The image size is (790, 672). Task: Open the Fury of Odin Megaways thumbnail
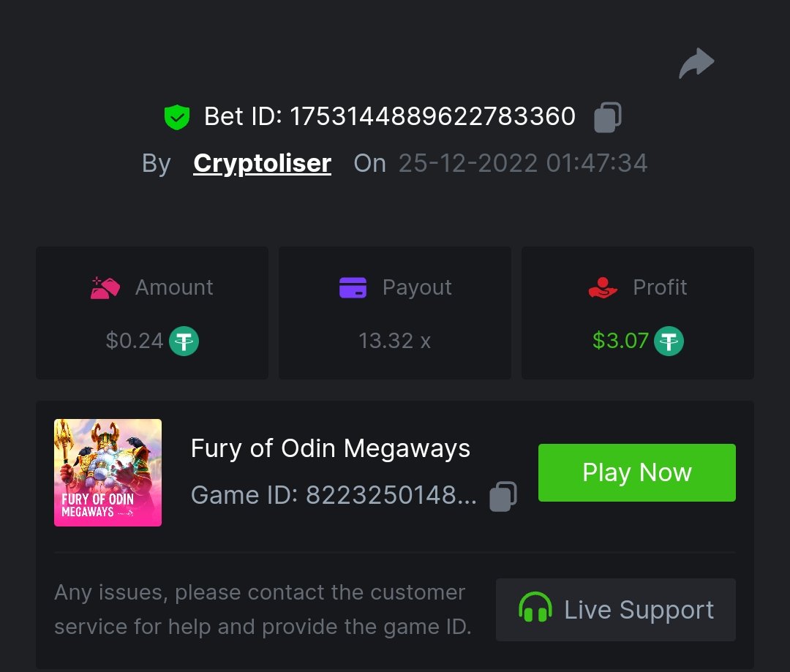pyautogui.click(x=108, y=472)
